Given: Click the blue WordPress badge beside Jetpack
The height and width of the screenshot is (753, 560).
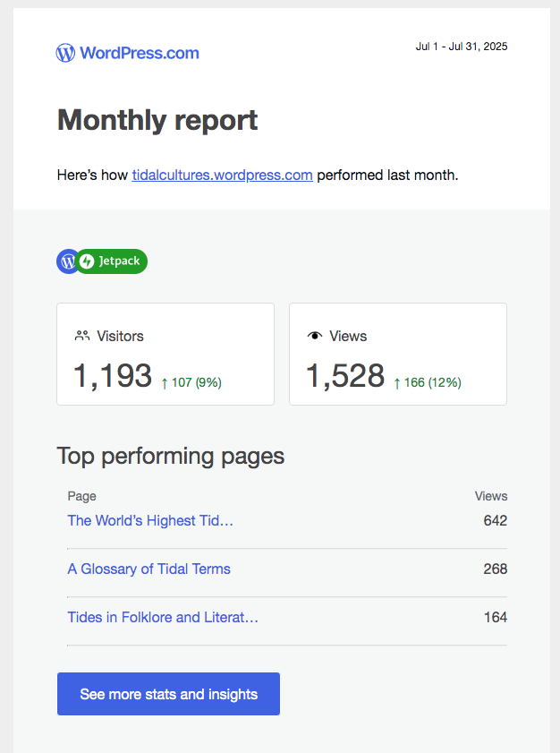Looking at the screenshot, I should tap(67, 261).
